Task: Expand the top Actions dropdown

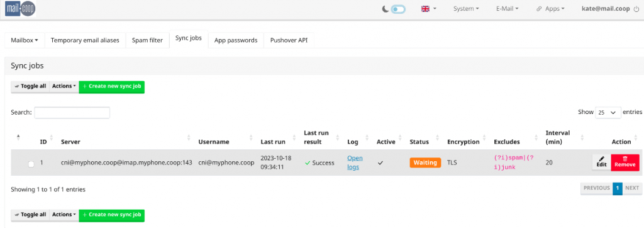Action: tap(64, 86)
